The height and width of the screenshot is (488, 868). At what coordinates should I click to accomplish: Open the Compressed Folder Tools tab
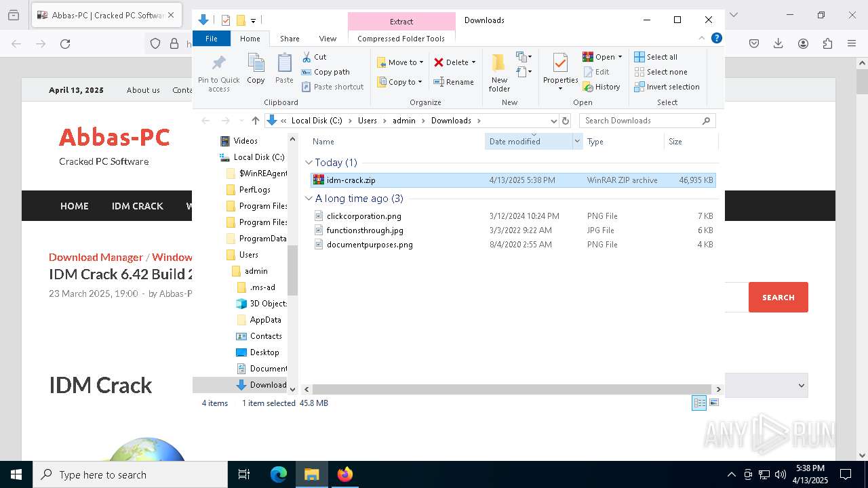[401, 39]
